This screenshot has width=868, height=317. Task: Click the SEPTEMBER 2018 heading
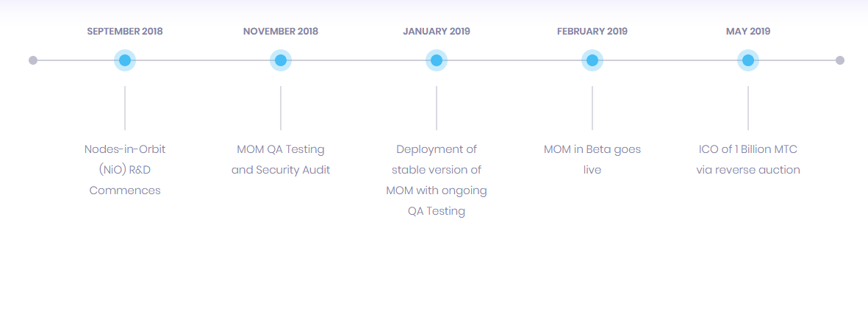[125, 32]
